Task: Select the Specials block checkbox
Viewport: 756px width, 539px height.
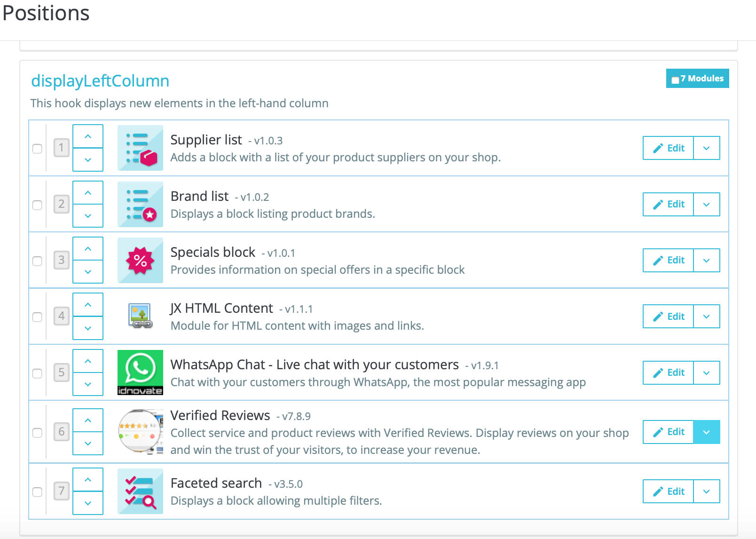Action: click(37, 261)
